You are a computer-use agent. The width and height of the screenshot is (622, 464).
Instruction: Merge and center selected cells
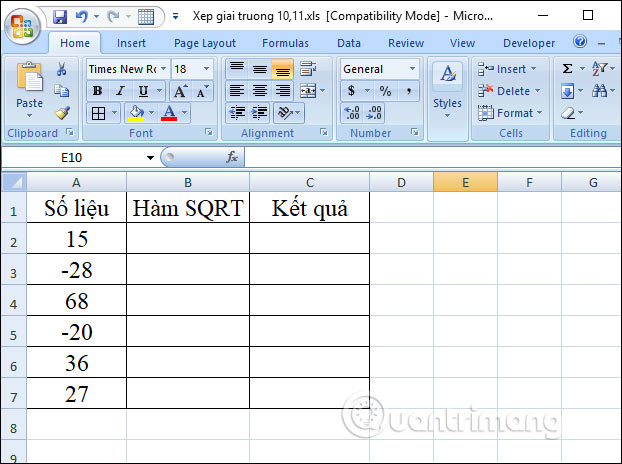[308, 91]
